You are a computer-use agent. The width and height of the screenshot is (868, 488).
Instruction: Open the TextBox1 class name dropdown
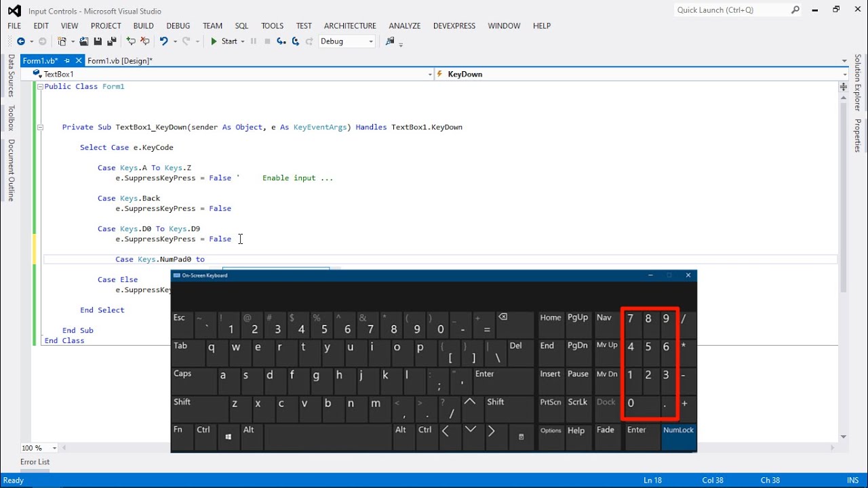(x=430, y=74)
